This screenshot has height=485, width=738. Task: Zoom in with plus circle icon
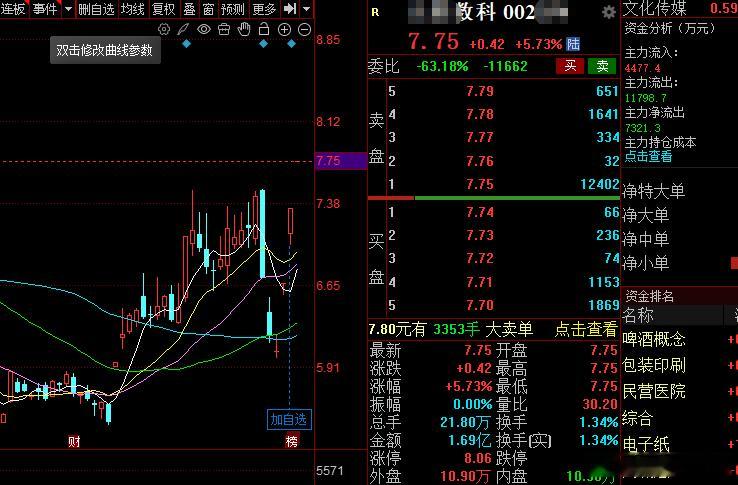(284, 29)
